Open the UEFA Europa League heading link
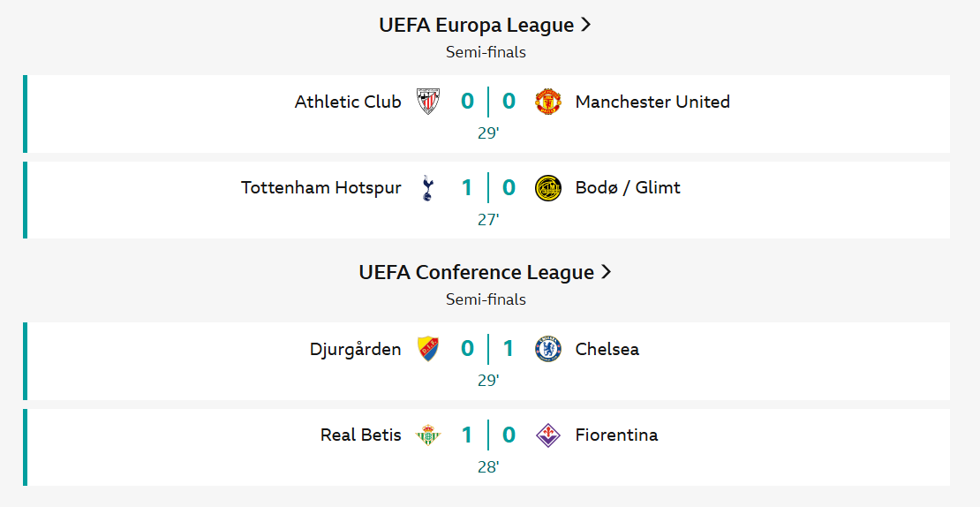 (476, 25)
